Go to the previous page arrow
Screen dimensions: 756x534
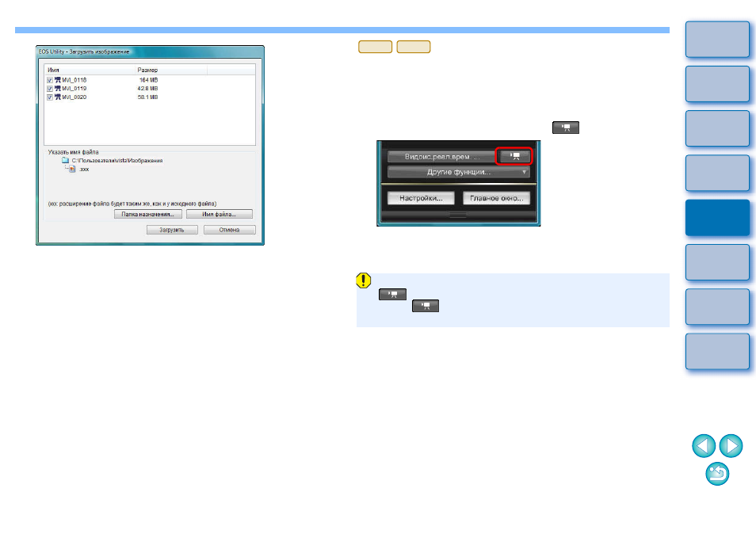[704, 446]
